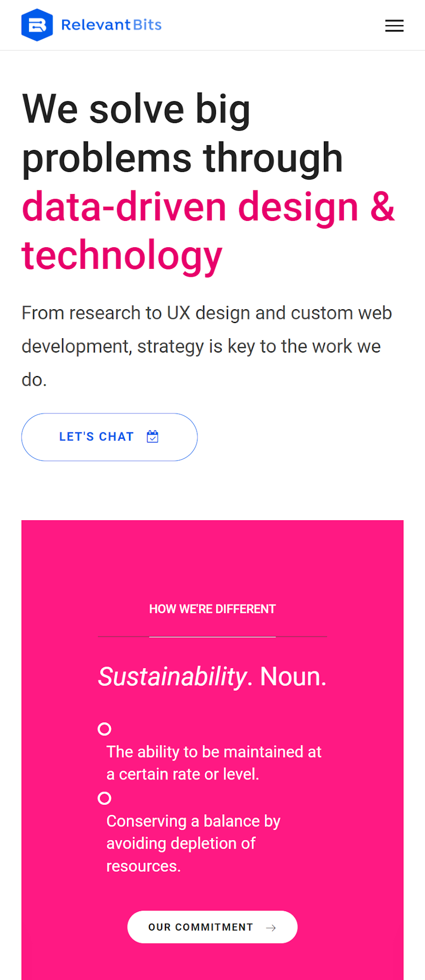Click 'The ability to be maintained' definition
Screen dimensions: 425x980
coord(214,763)
